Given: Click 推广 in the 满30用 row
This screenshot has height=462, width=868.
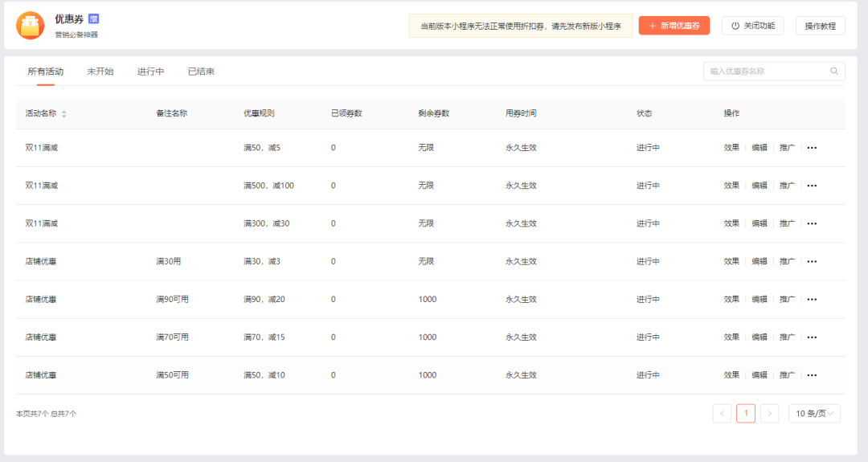Looking at the screenshot, I should click(x=787, y=261).
